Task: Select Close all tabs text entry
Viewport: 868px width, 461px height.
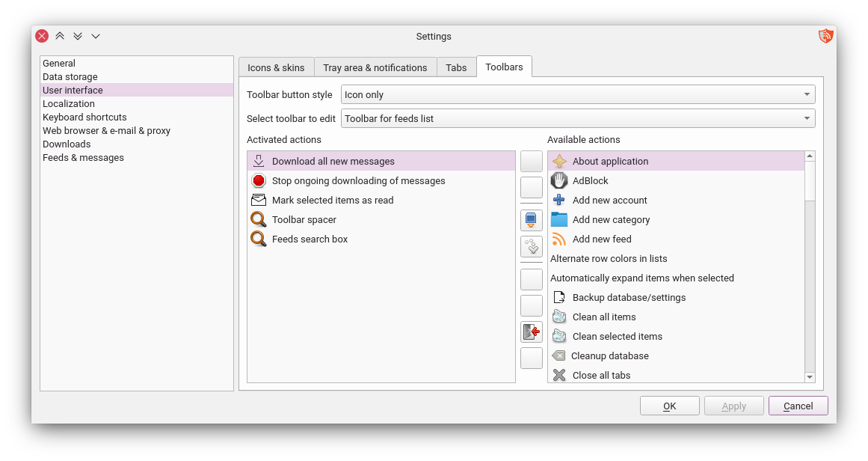Action: click(601, 375)
